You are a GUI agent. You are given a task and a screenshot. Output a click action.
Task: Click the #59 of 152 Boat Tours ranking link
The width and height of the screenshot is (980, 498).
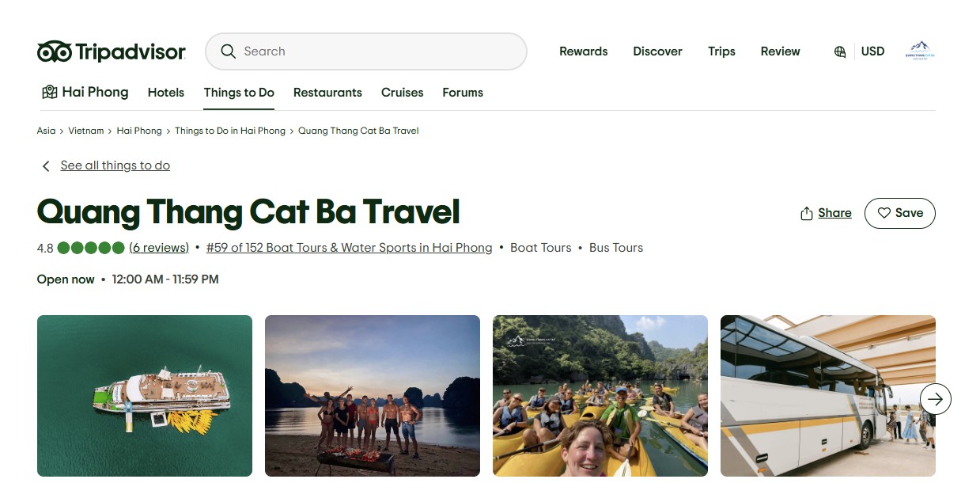(349, 248)
